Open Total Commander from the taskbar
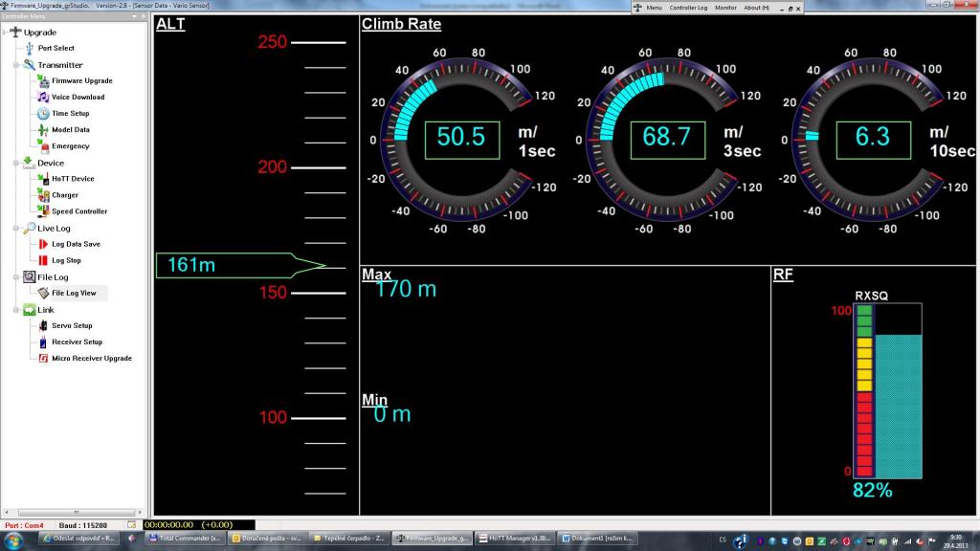Screen dimensions: 980x551 tap(187, 539)
